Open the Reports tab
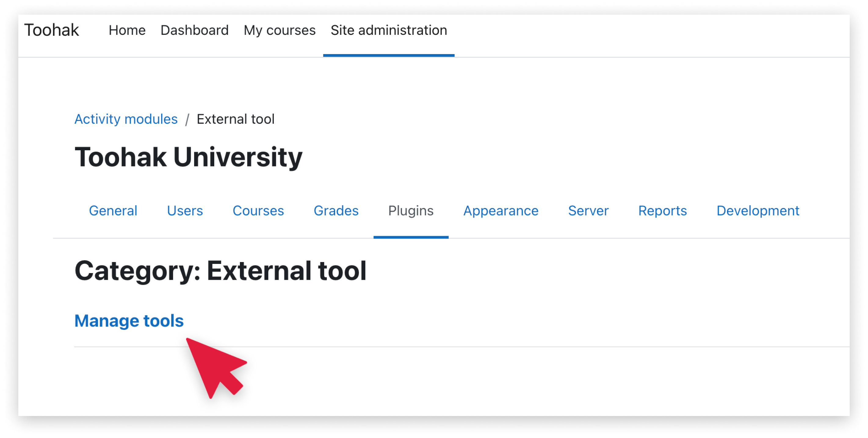 click(662, 211)
